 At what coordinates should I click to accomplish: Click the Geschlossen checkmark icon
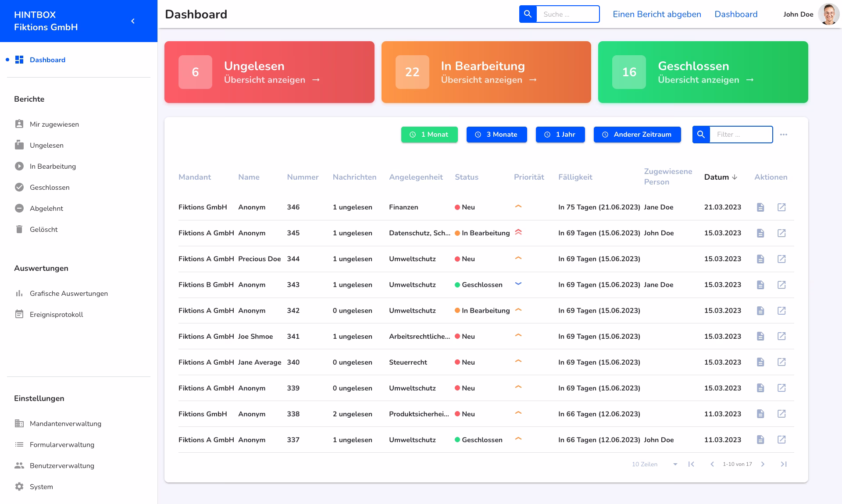19,187
